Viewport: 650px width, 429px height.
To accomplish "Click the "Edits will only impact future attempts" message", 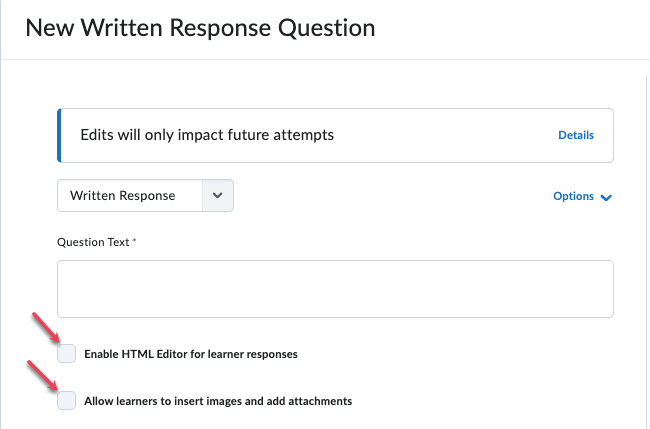I will click(207, 135).
